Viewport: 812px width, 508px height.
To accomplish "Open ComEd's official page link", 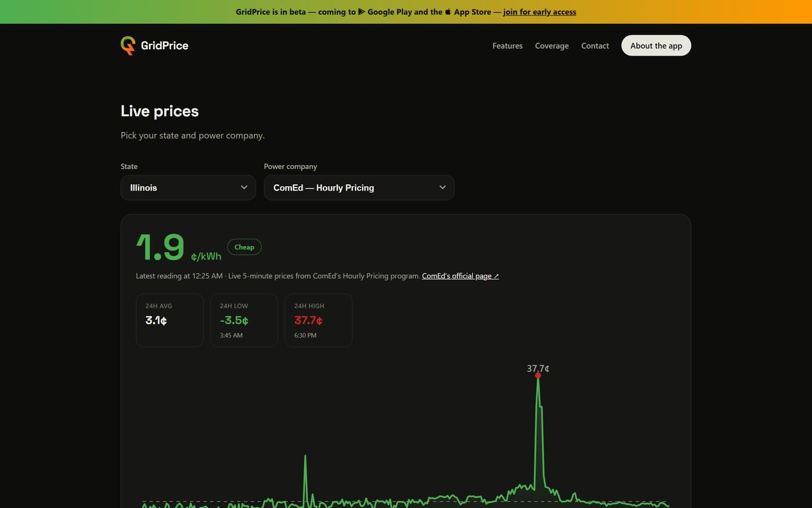I will [x=460, y=276].
